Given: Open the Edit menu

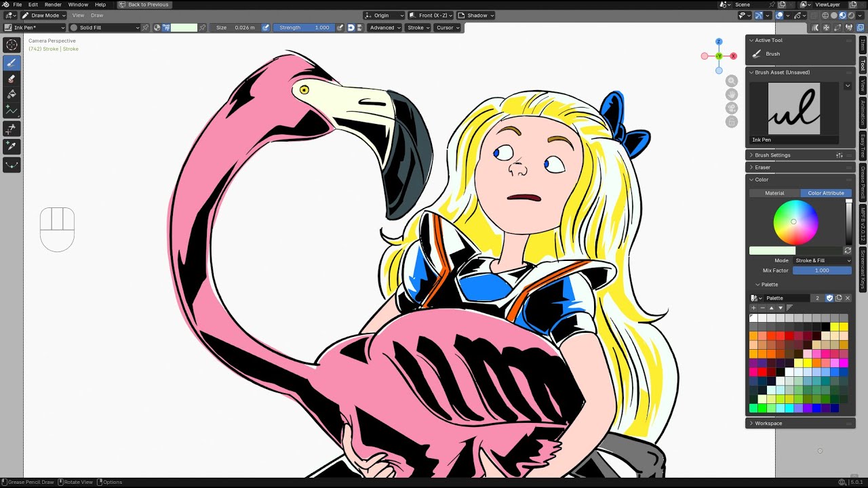Looking at the screenshot, I should coord(33,5).
